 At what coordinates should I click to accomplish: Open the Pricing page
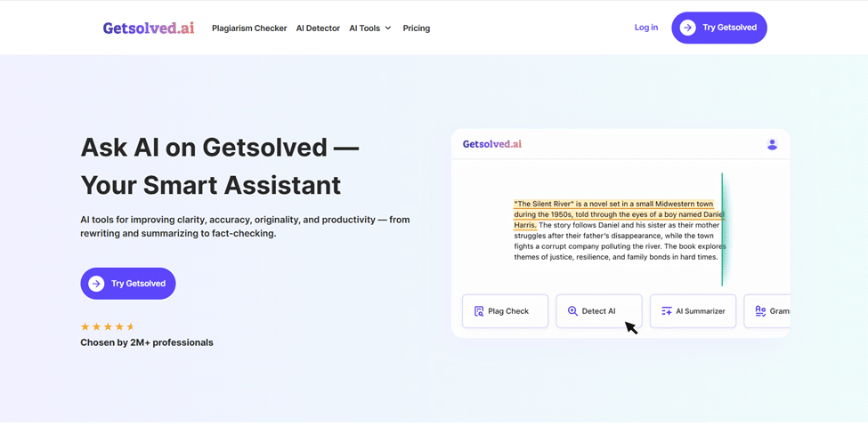[x=417, y=28]
